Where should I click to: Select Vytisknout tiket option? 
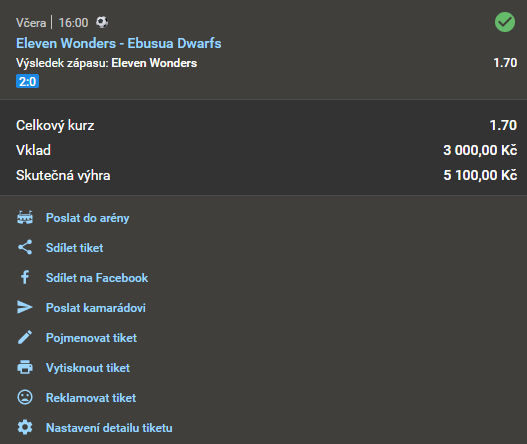pyautogui.click(x=88, y=368)
